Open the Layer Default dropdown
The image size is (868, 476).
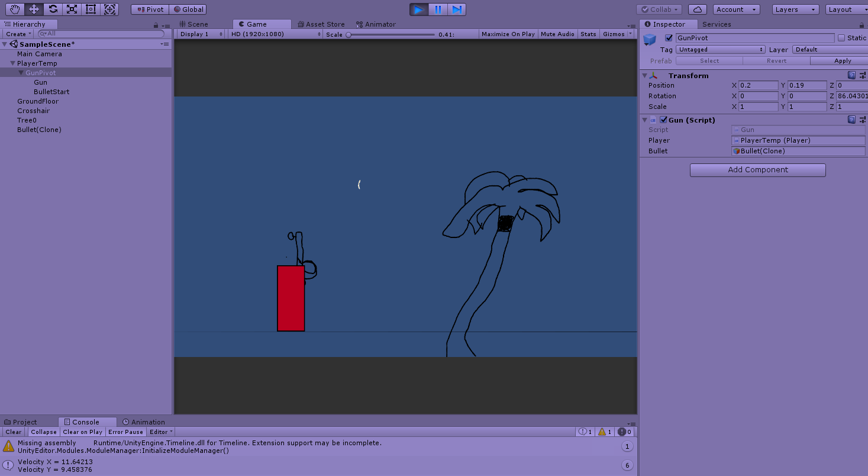[830, 50]
